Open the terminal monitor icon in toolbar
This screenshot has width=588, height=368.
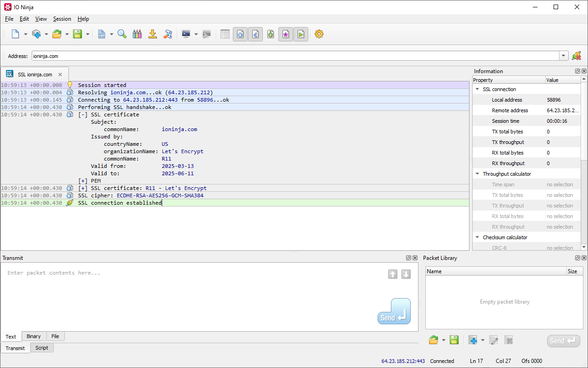coord(186,34)
